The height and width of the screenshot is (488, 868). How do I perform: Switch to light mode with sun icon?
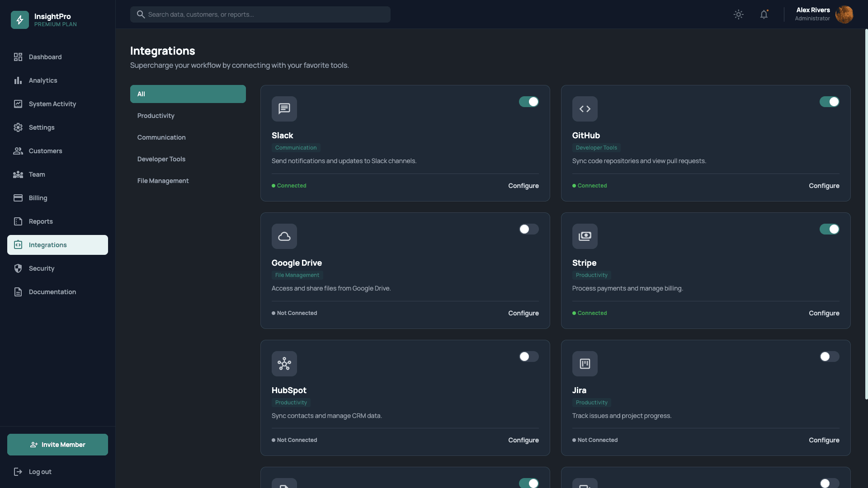738,14
